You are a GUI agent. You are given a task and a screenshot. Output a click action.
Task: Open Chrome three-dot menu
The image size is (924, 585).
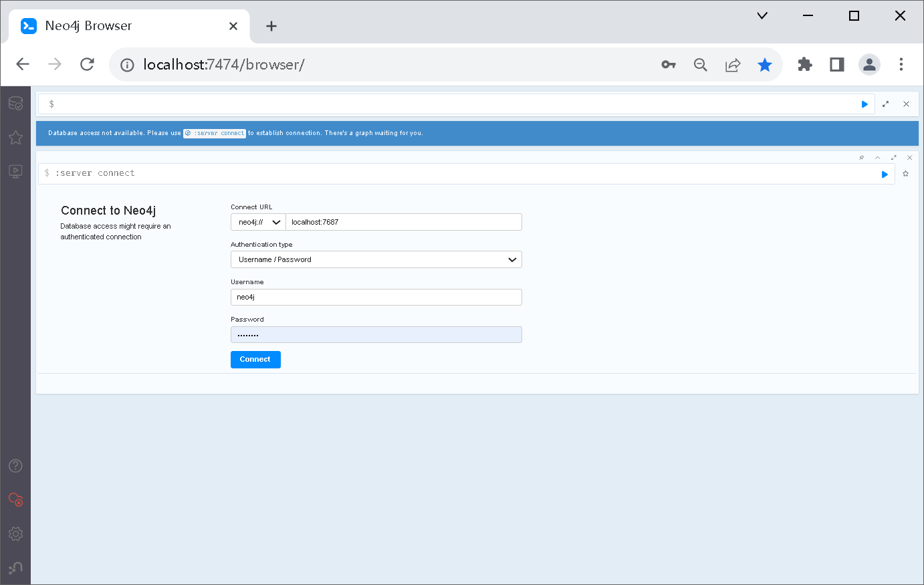click(x=901, y=64)
